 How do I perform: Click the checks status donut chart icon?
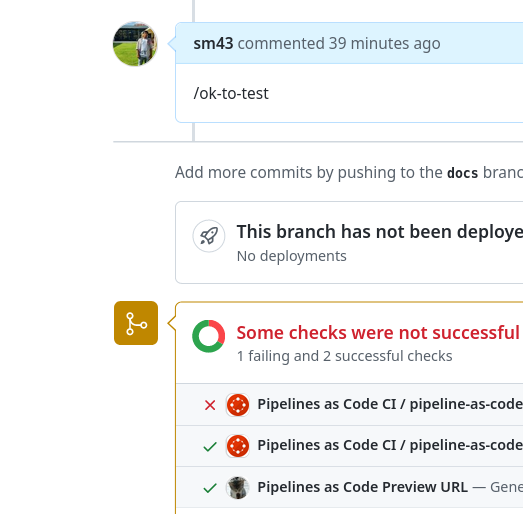click(x=208, y=336)
